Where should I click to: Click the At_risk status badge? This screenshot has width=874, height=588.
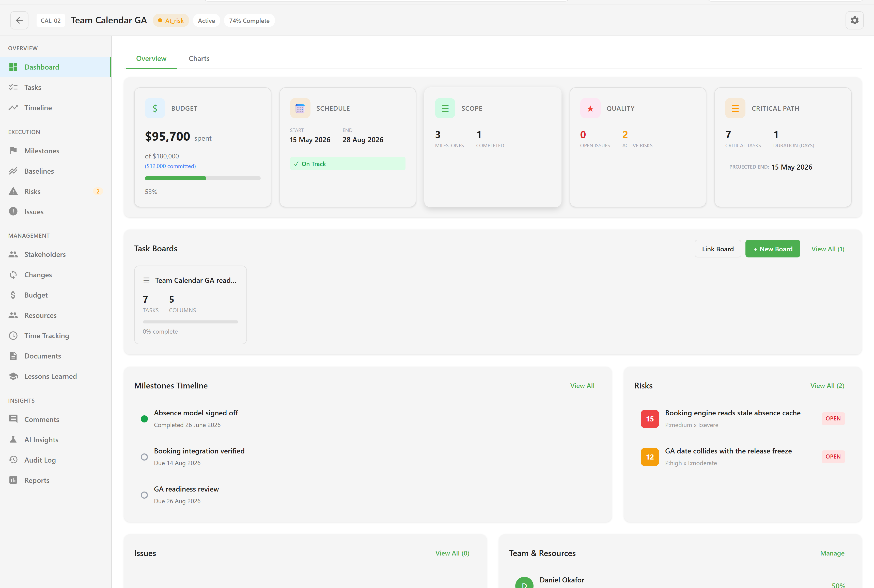tap(171, 21)
